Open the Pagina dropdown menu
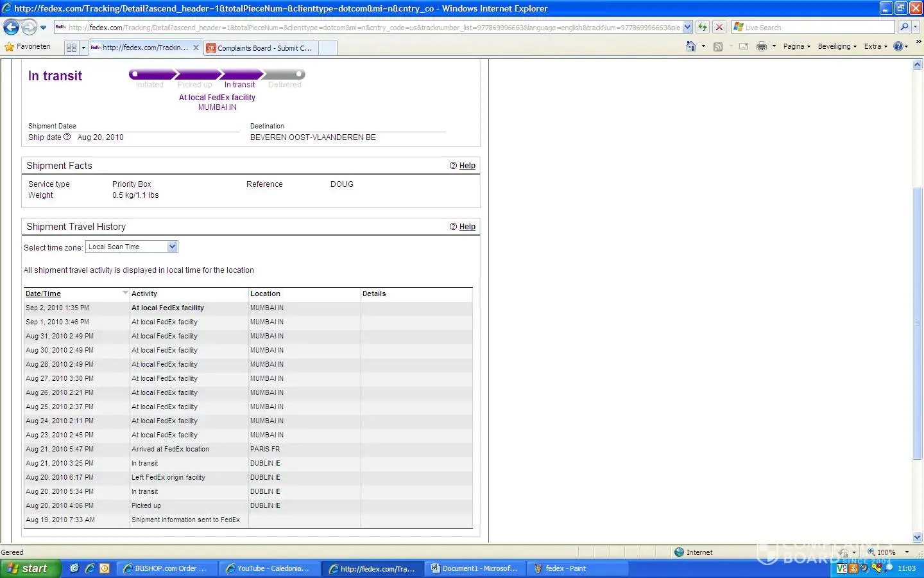The image size is (924, 578). coord(796,46)
